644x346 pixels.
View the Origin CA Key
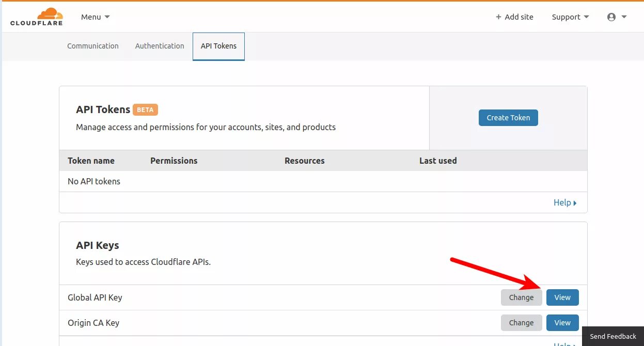(x=562, y=323)
